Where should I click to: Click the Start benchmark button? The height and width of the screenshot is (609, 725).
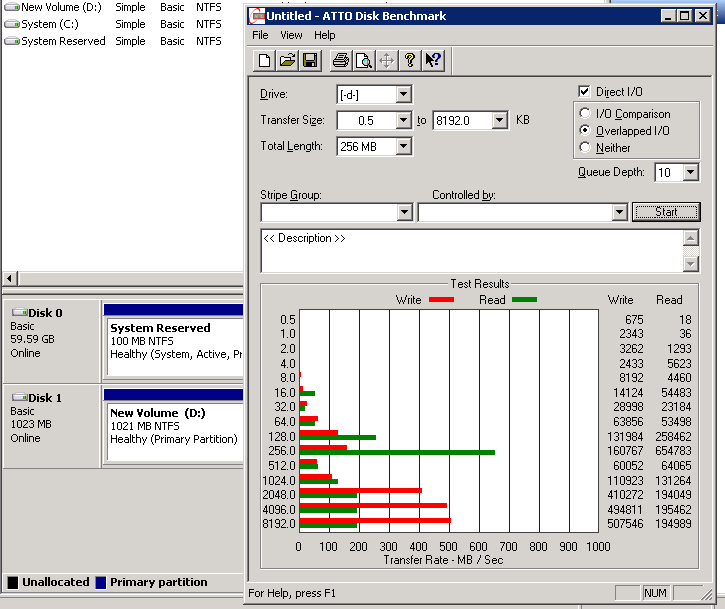[666, 212]
